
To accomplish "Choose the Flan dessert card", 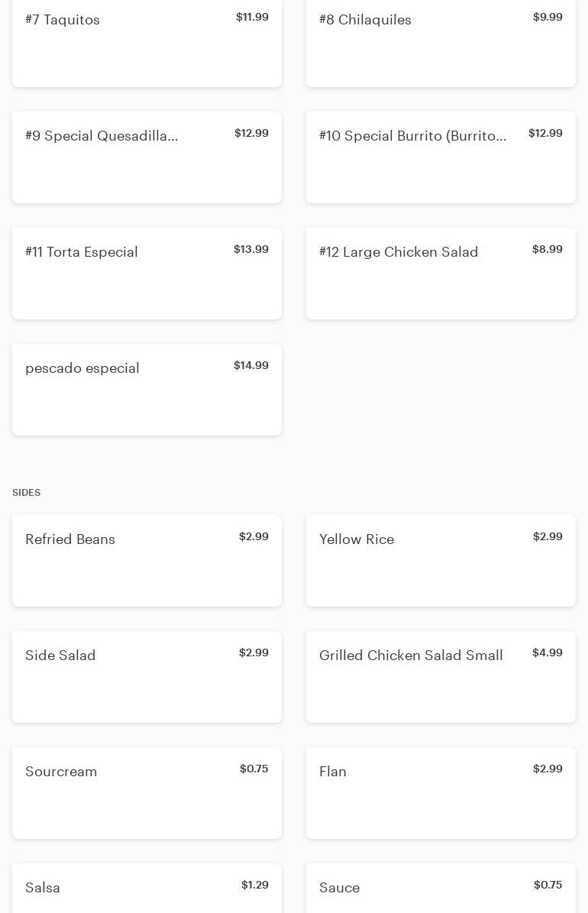I will tap(441, 793).
